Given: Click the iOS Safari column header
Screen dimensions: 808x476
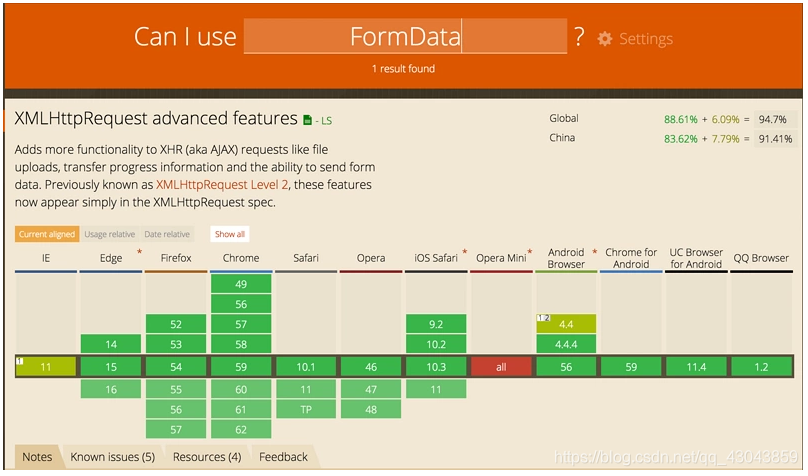Looking at the screenshot, I should coord(436,258).
